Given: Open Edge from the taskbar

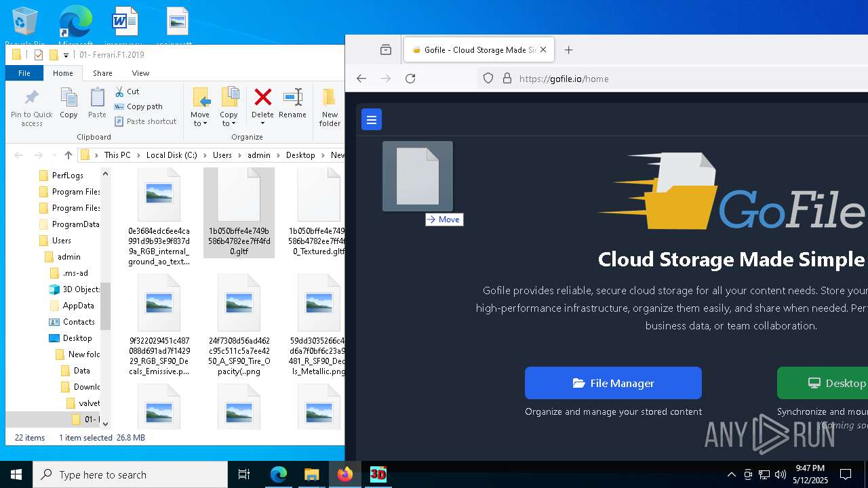Looking at the screenshot, I should (279, 474).
